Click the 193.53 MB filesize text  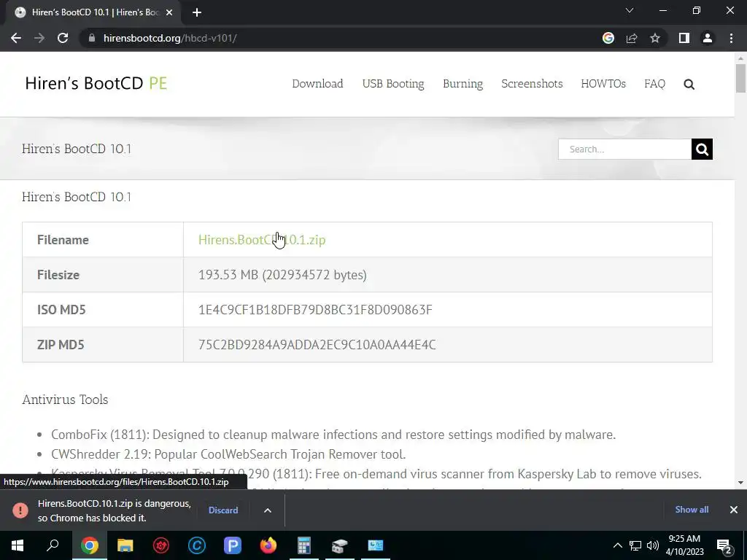pyautogui.click(x=282, y=275)
